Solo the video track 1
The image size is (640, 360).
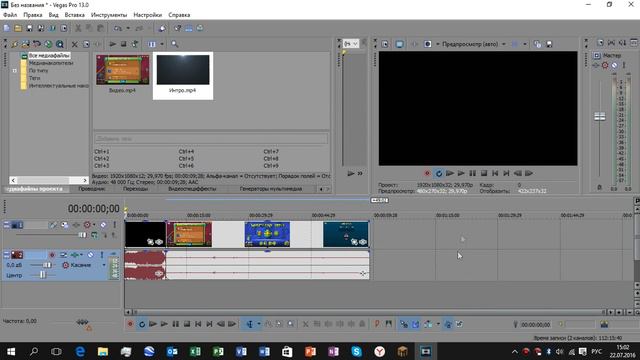[x=114, y=225]
